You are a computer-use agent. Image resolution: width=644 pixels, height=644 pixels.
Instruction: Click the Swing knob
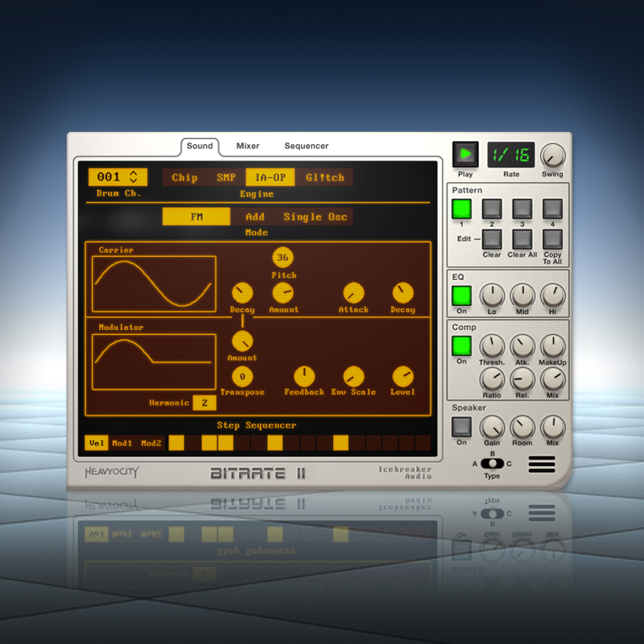[x=552, y=155]
